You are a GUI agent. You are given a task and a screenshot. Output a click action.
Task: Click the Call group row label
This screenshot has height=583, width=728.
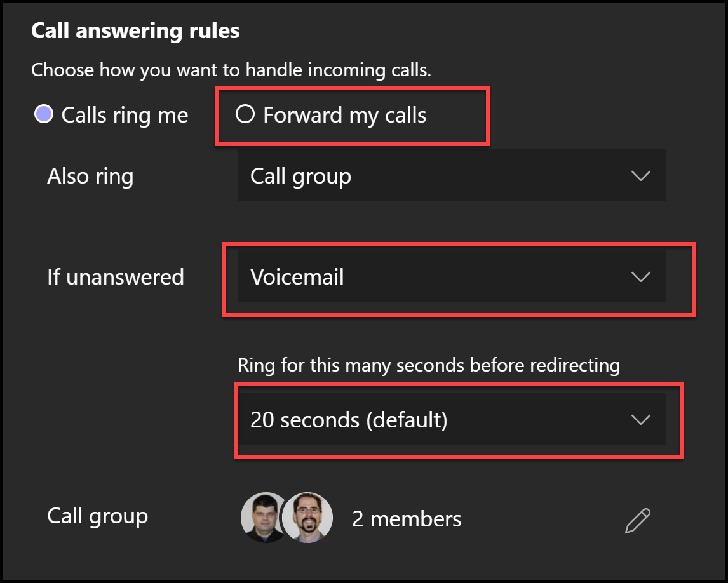pyautogui.click(x=97, y=516)
